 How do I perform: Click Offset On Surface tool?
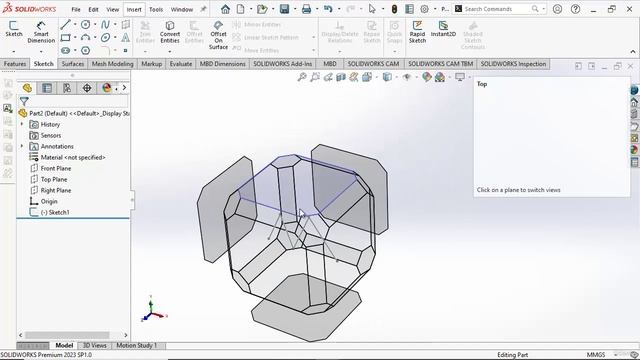(218, 35)
